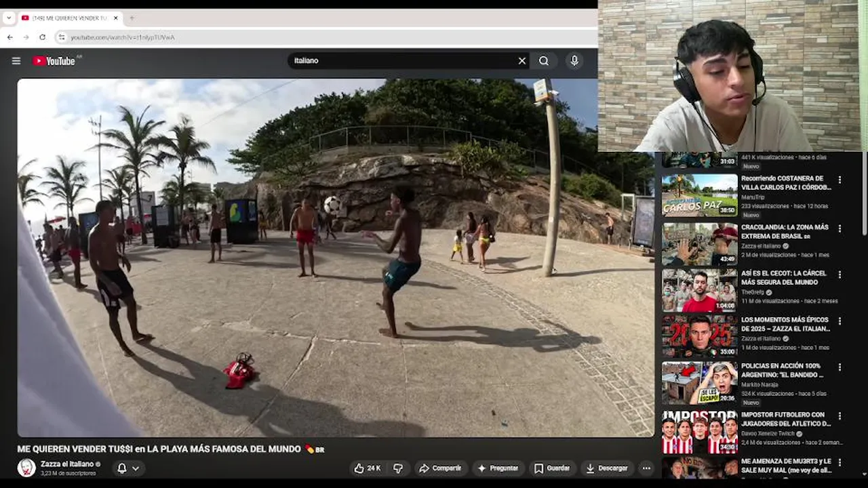This screenshot has height=488, width=868.
Task: Go back with the browser back arrow
Action: [9, 37]
